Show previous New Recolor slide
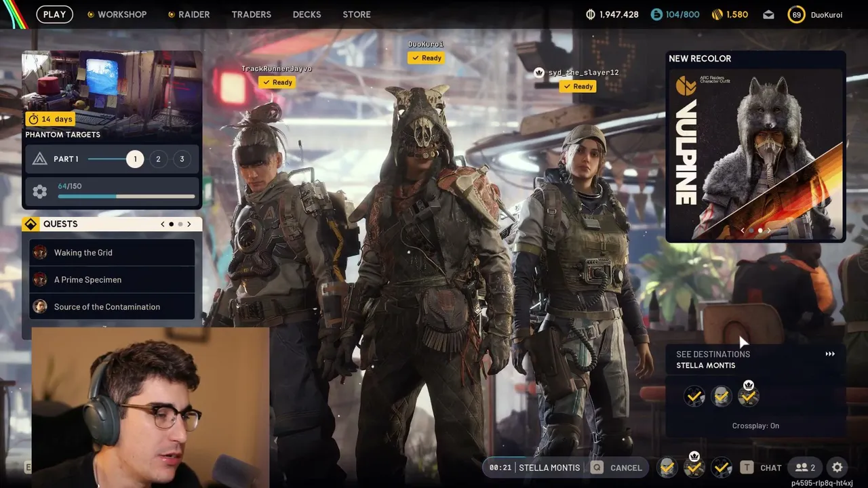 742,230
